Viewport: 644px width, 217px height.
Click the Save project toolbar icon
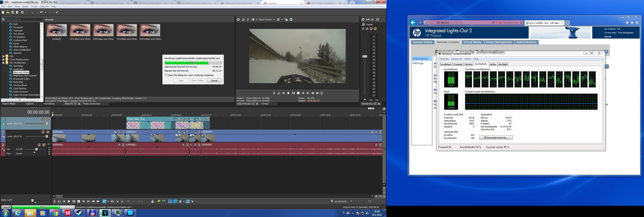click(12, 12)
